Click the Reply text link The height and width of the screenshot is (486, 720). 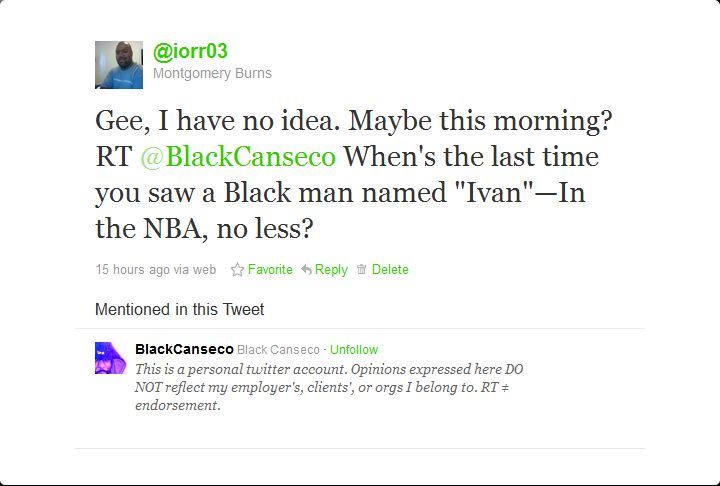[331, 270]
